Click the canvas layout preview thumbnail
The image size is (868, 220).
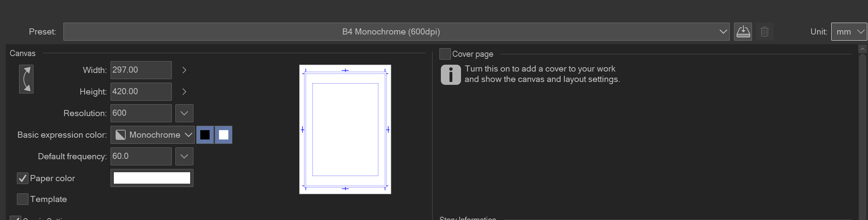click(x=345, y=129)
